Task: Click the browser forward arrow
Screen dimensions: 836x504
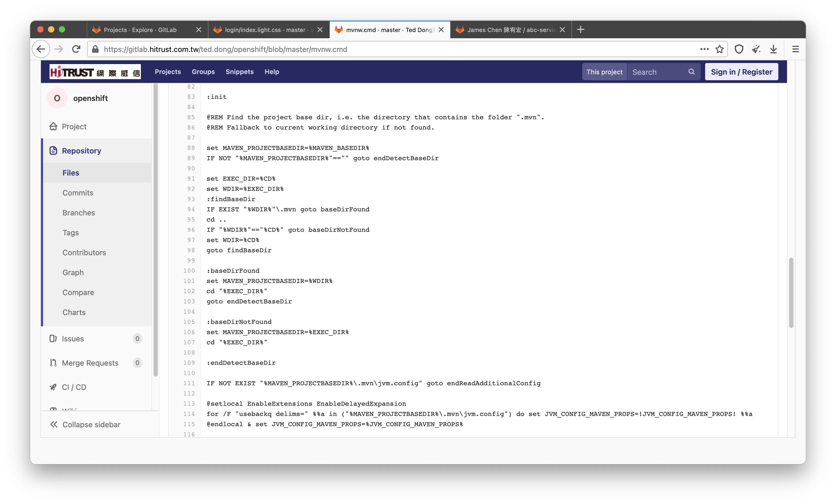Action: pyautogui.click(x=59, y=49)
